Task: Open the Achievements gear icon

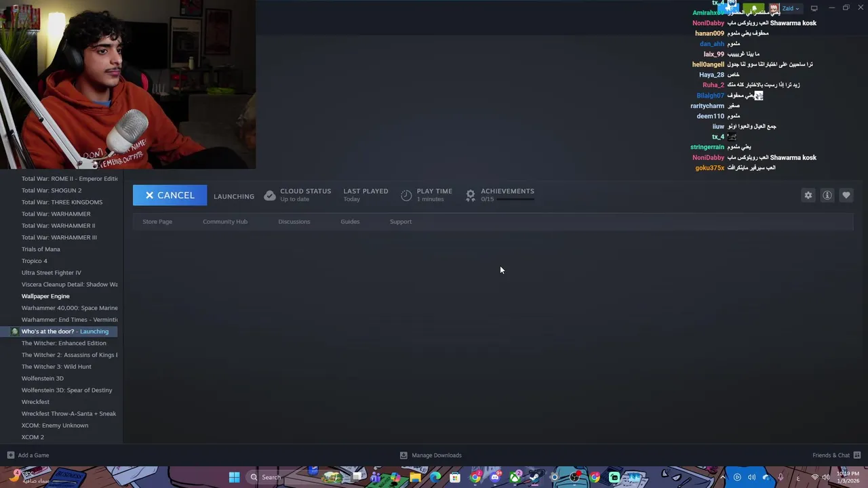Action: point(471,195)
